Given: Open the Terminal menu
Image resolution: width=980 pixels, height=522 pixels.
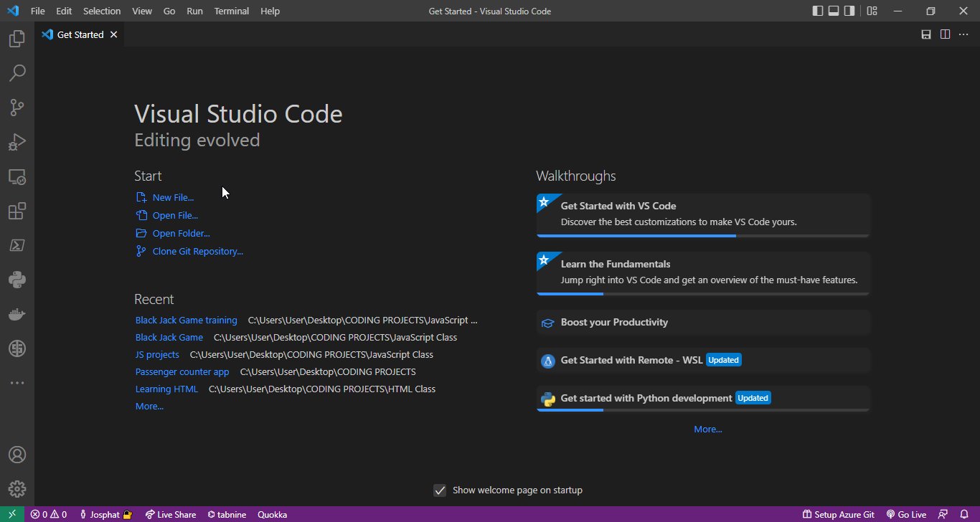Looking at the screenshot, I should pyautogui.click(x=232, y=11).
